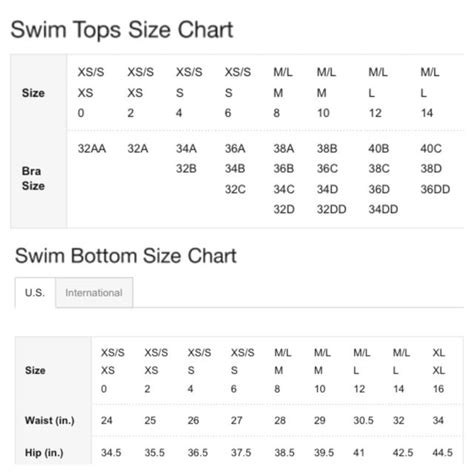Click the Swim Bottom Size Chart heading
The height and width of the screenshot is (474, 474).
tap(126, 256)
